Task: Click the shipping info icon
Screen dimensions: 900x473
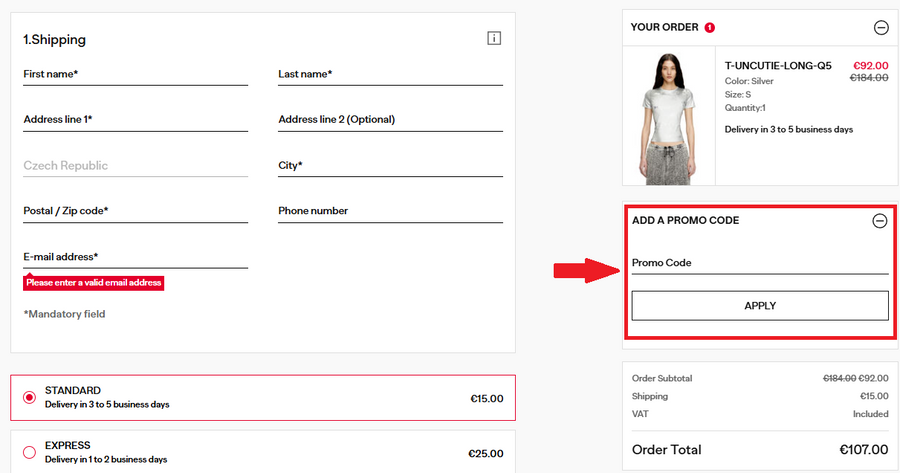Action: coord(493,38)
